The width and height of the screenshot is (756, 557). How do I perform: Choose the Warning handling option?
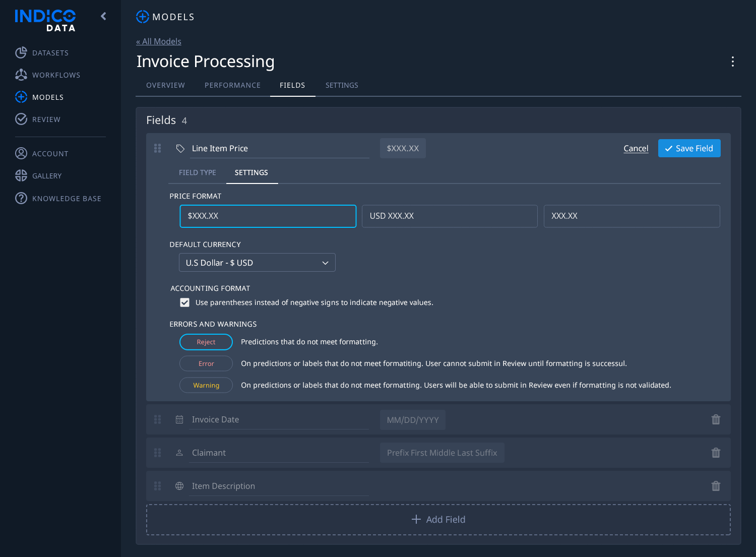click(206, 385)
